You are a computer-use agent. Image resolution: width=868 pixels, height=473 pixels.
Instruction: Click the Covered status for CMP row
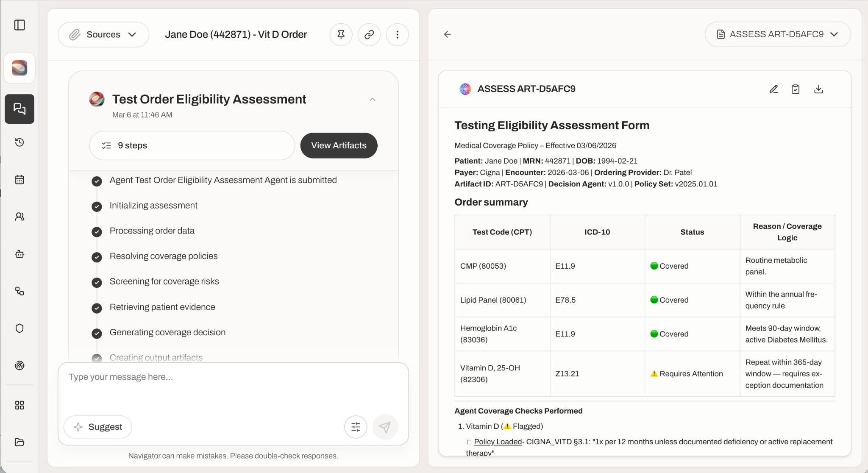[x=692, y=266]
